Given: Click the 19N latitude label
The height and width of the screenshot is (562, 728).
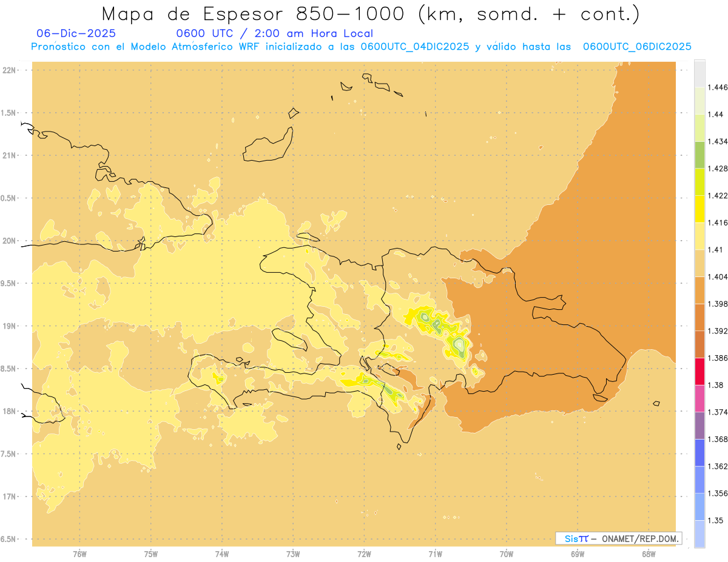Looking at the screenshot, I should (x=10, y=326).
